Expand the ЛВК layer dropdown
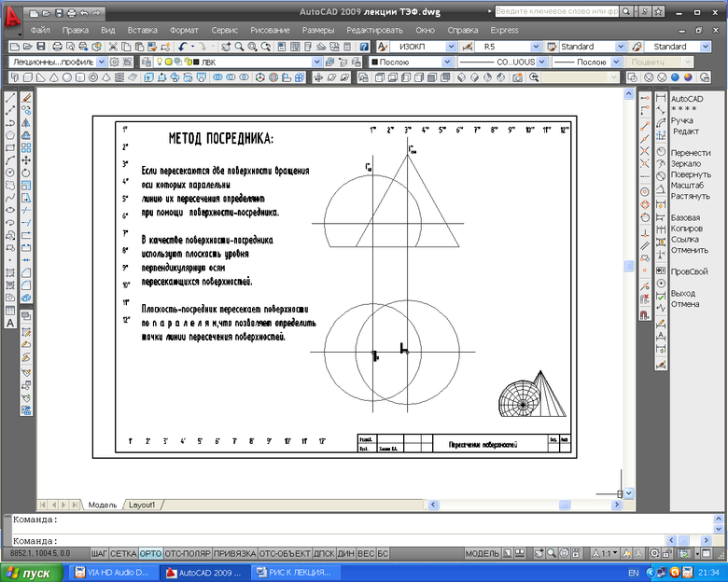This screenshot has width=728, height=582. [315, 62]
